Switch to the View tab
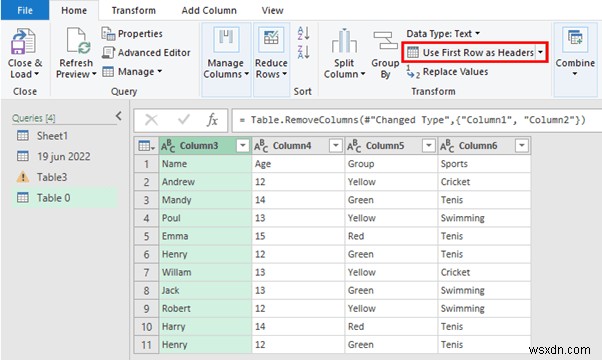Viewport: 602px width, 360px height. 273,10
